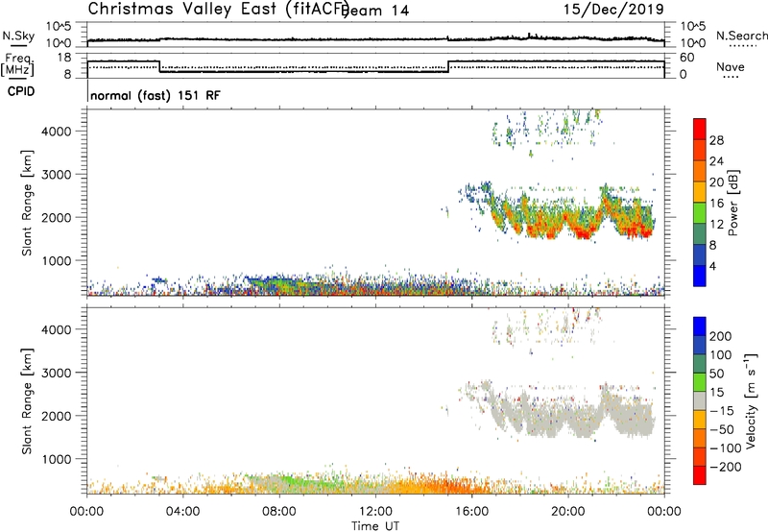
Task: Click the "4000" range tick of the power panel
Action: pos(57,132)
